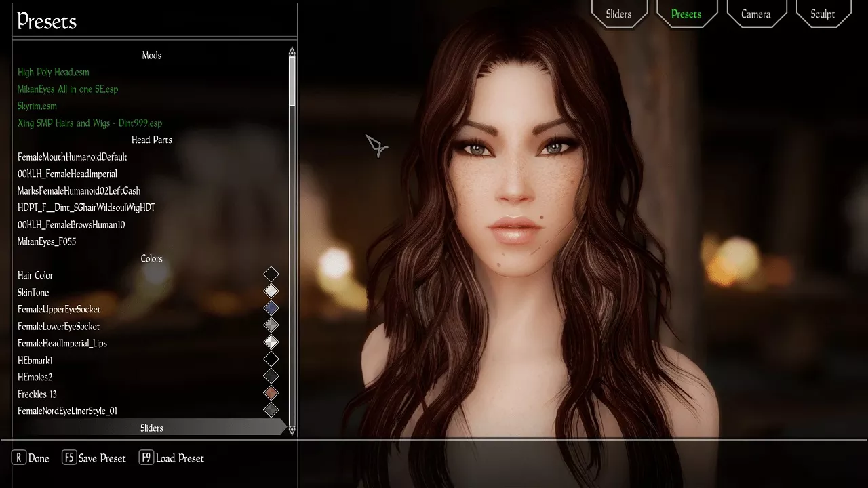The height and width of the screenshot is (488, 868).
Task: Click the Freckles 13 label
Action: (x=37, y=394)
